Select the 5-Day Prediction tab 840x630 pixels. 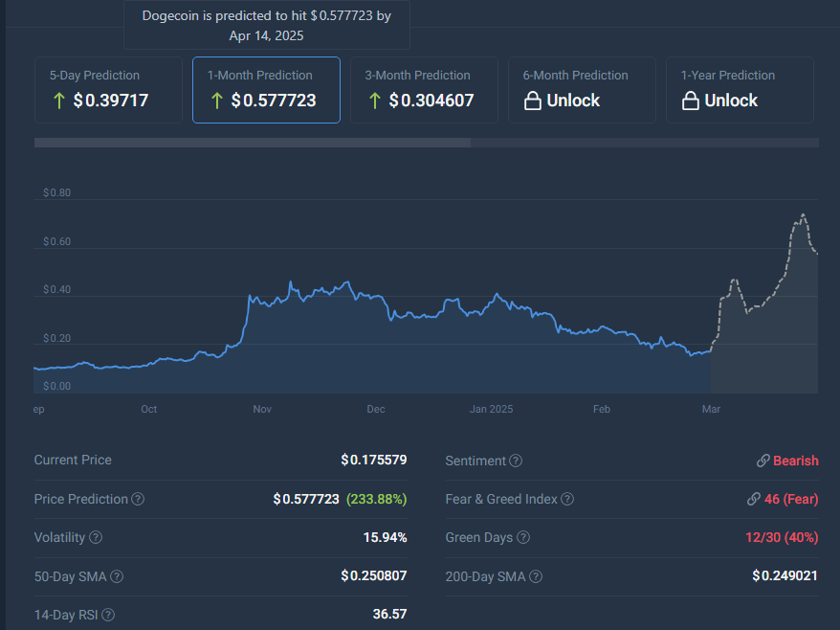(x=108, y=90)
